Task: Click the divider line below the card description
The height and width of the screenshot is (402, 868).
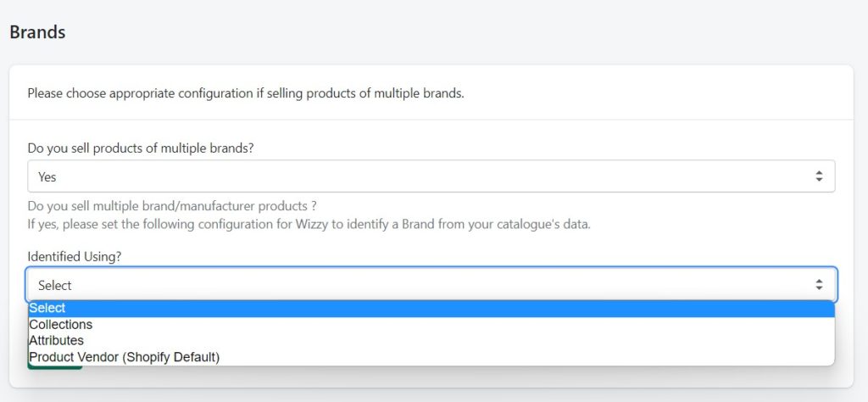Action: (x=431, y=120)
